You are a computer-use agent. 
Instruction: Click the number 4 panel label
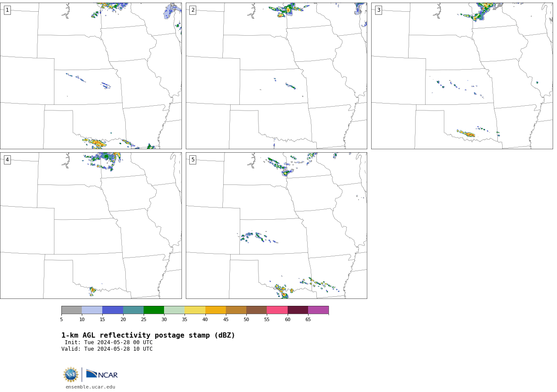coord(7,160)
